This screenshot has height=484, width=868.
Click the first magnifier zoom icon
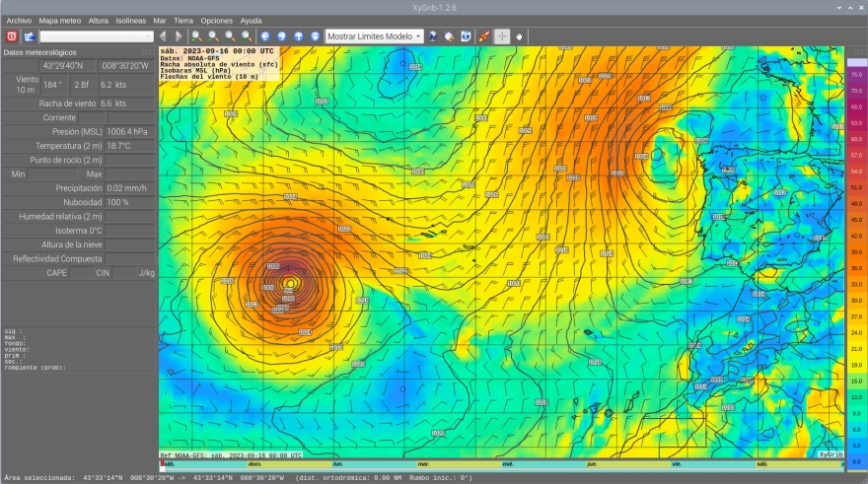pyautogui.click(x=197, y=35)
